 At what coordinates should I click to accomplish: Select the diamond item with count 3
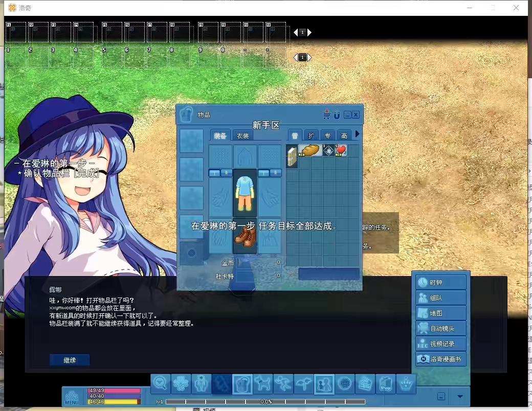[x=328, y=150]
